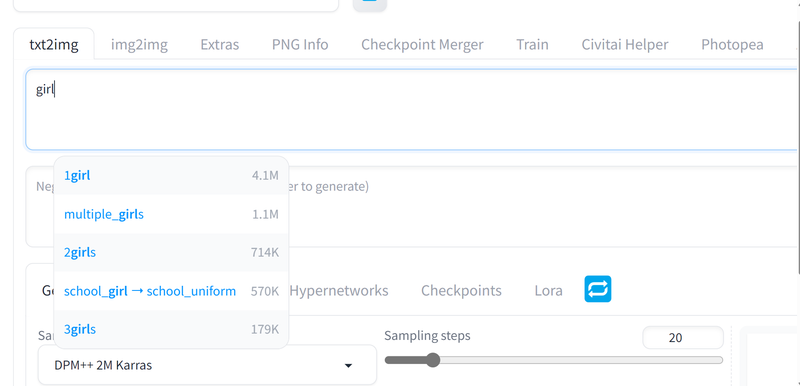
Task: Select the 1girl autocomplete suggestion
Action: coord(171,176)
